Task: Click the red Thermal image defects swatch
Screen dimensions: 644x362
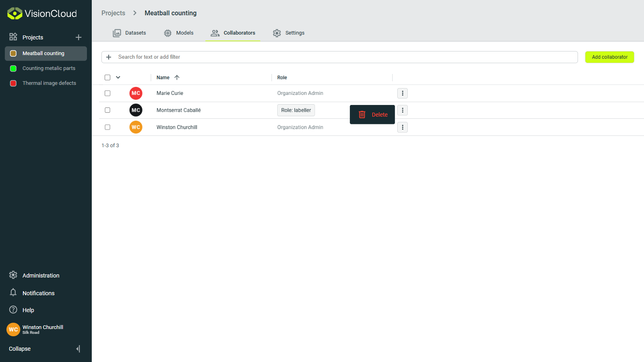Action: (x=13, y=83)
